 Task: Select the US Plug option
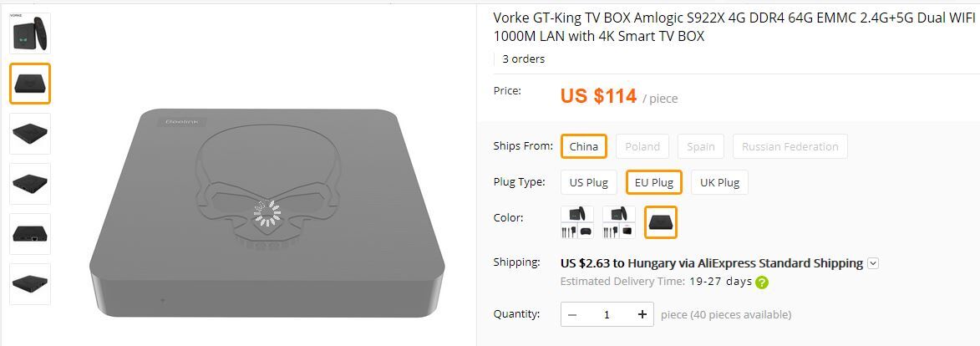(x=589, y=183)
